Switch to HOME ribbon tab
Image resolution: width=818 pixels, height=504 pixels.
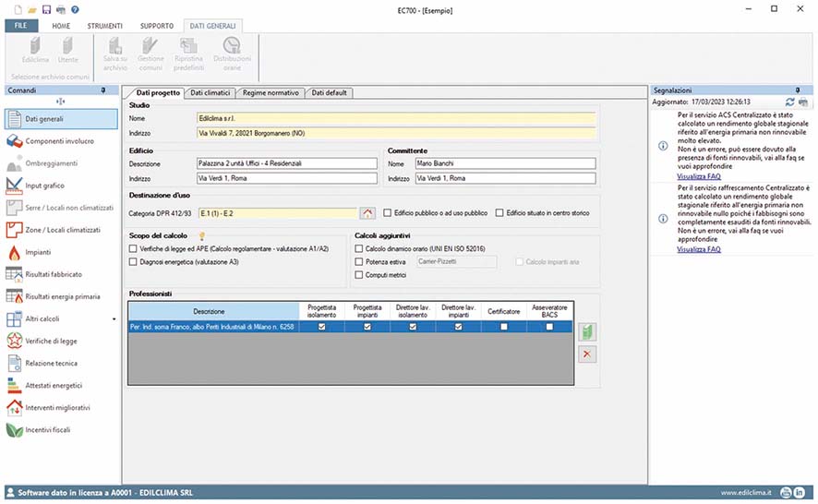click(61, 26)
